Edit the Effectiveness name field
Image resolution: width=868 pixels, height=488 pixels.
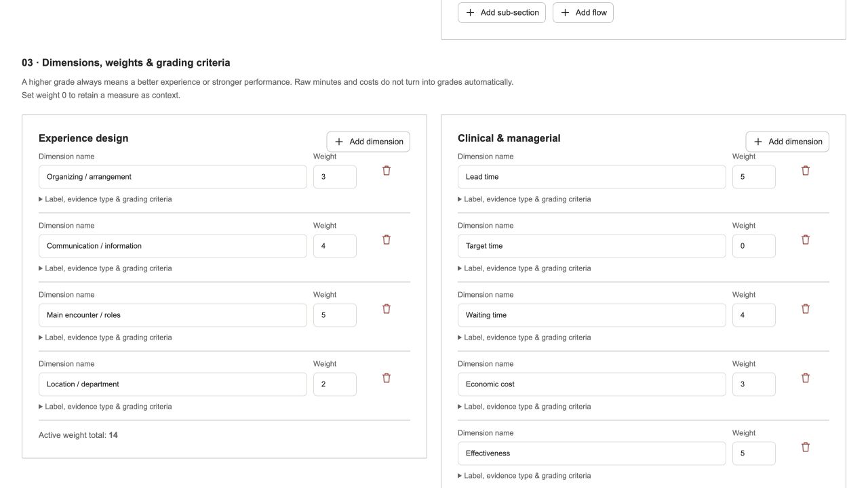coord(592,453)
